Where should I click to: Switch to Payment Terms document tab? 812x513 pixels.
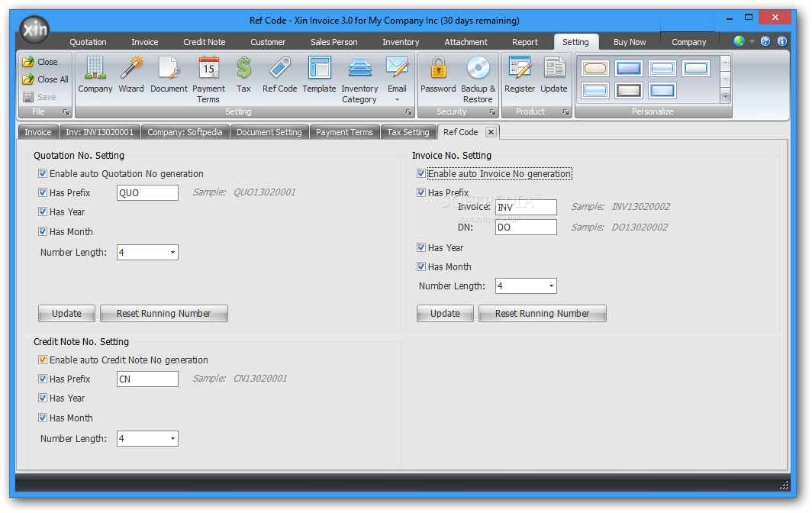344,132
